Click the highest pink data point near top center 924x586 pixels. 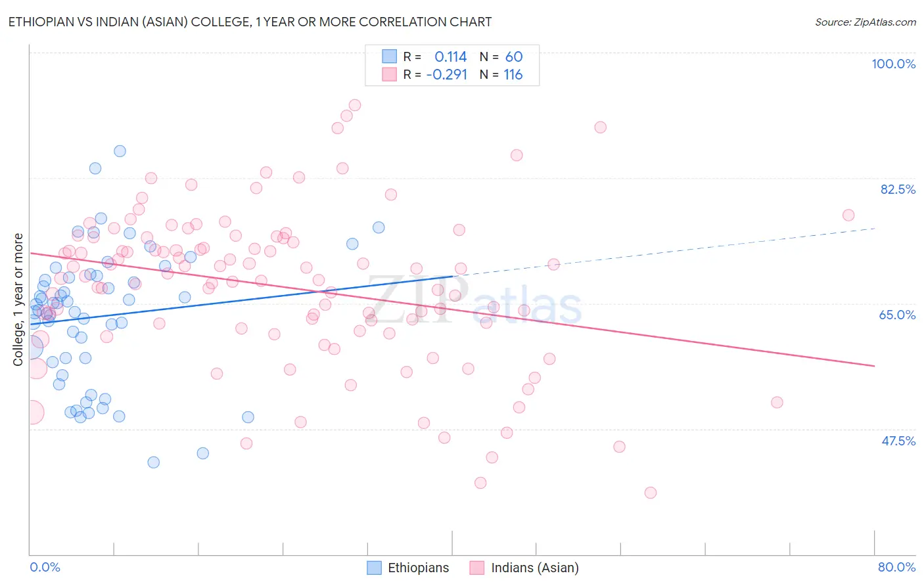pos(355,105)
